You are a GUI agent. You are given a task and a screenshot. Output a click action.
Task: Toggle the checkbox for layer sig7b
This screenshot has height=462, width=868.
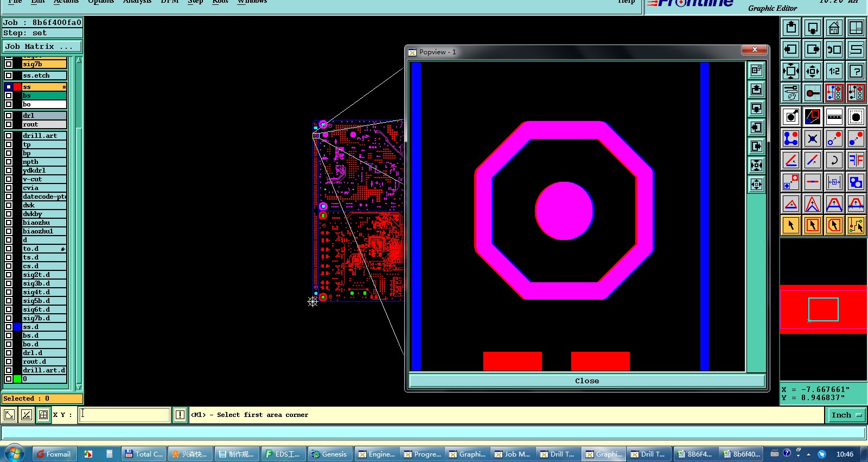click(x=9, y=64)
